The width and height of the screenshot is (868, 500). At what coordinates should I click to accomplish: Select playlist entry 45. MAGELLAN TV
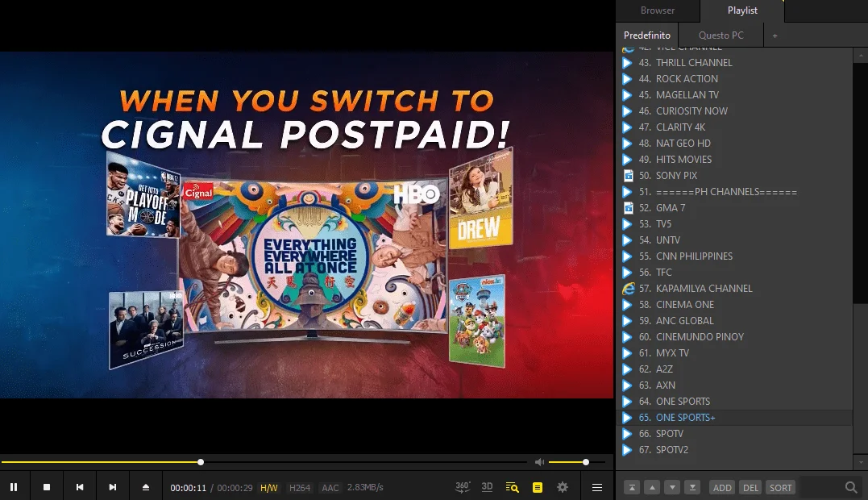coord(734,94)
